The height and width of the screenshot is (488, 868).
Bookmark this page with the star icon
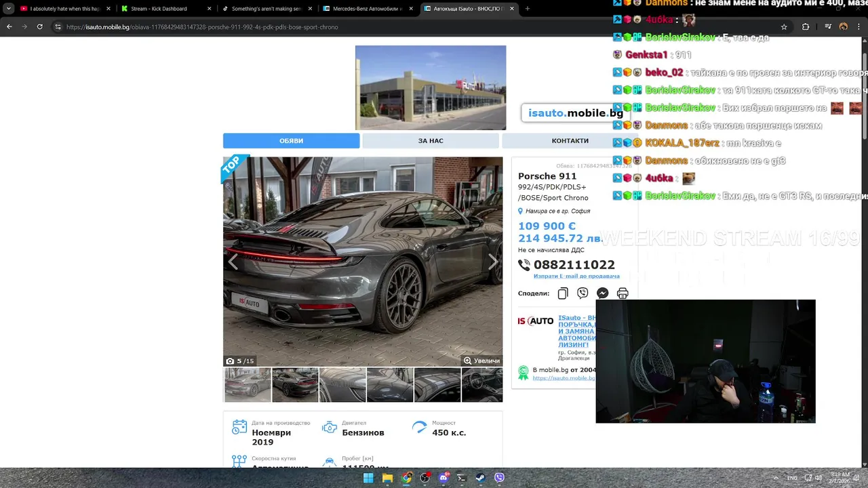[x=784, y=27]
